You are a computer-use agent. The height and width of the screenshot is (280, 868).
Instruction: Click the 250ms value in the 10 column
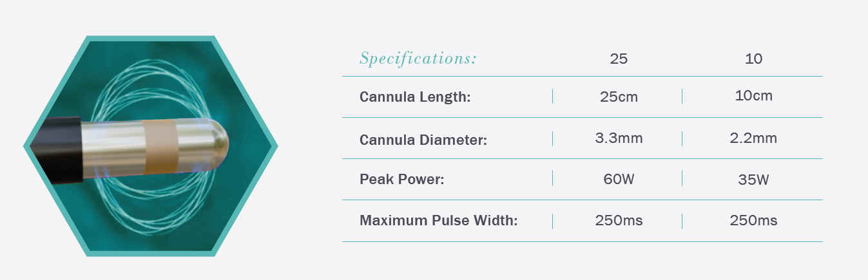(753, 221)
